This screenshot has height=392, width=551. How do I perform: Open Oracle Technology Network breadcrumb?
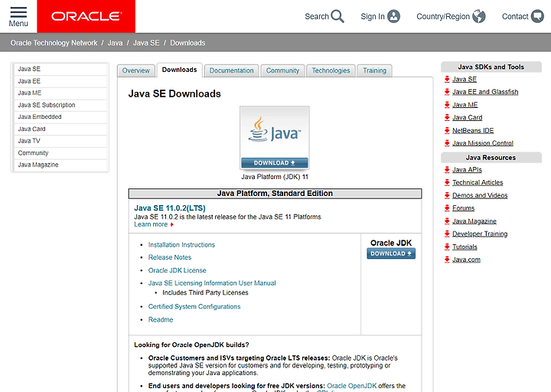coord(54,43)
